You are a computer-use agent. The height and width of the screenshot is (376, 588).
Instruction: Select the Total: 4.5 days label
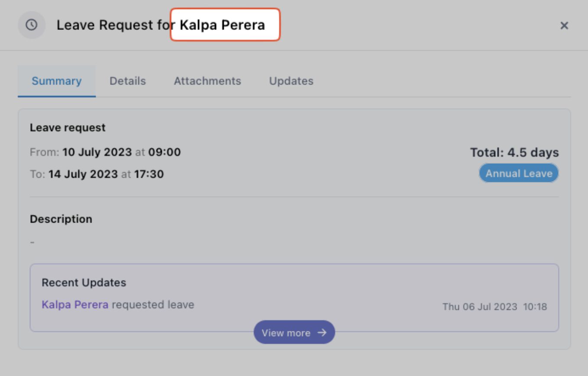pyautogui.click(x=514, y=152)
